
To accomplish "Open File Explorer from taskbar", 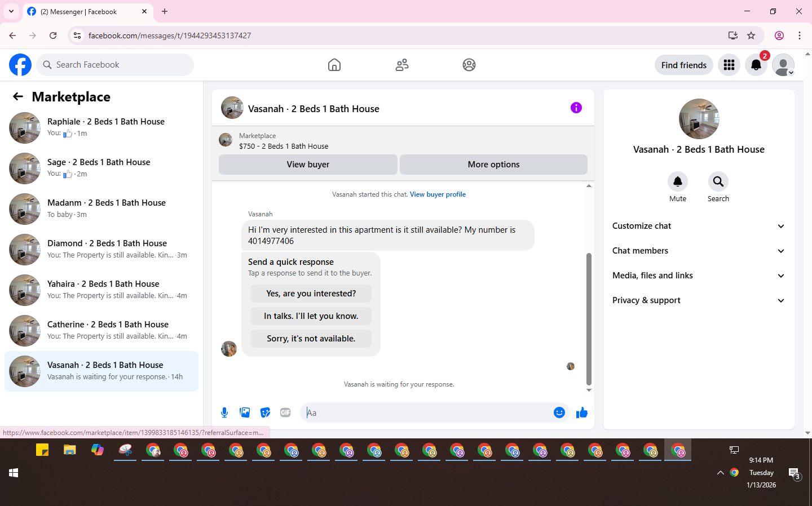I will pos(70,450).
